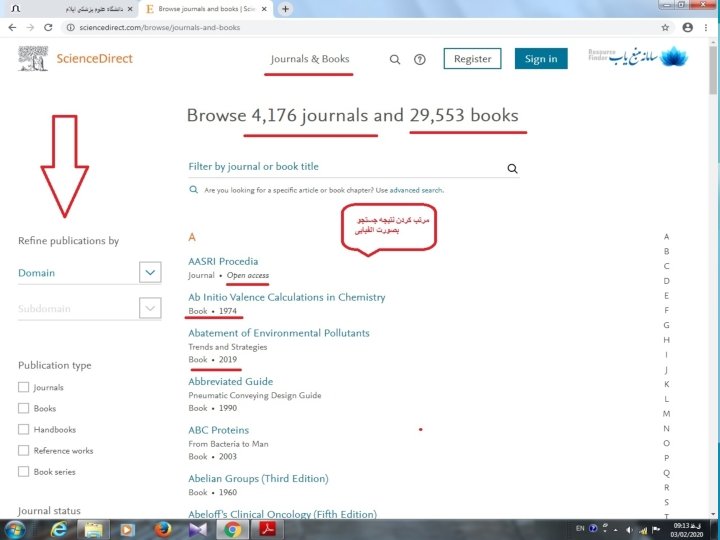Image resolution: width=720 pixels, height=540 pixels.
Task: Open the Journals & Books menu
Action: (x=310, y=59)
